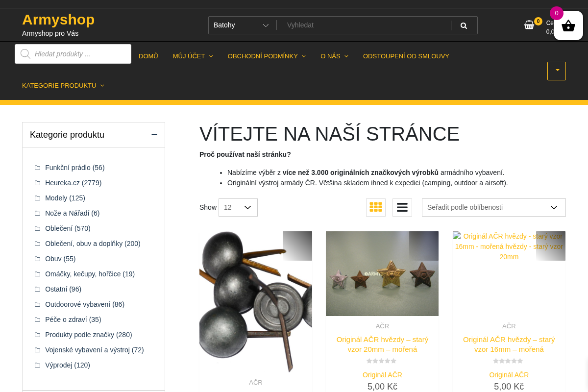Open Funkční prádlo category
The height and width of the screenshot is (392, 588).
75,168
